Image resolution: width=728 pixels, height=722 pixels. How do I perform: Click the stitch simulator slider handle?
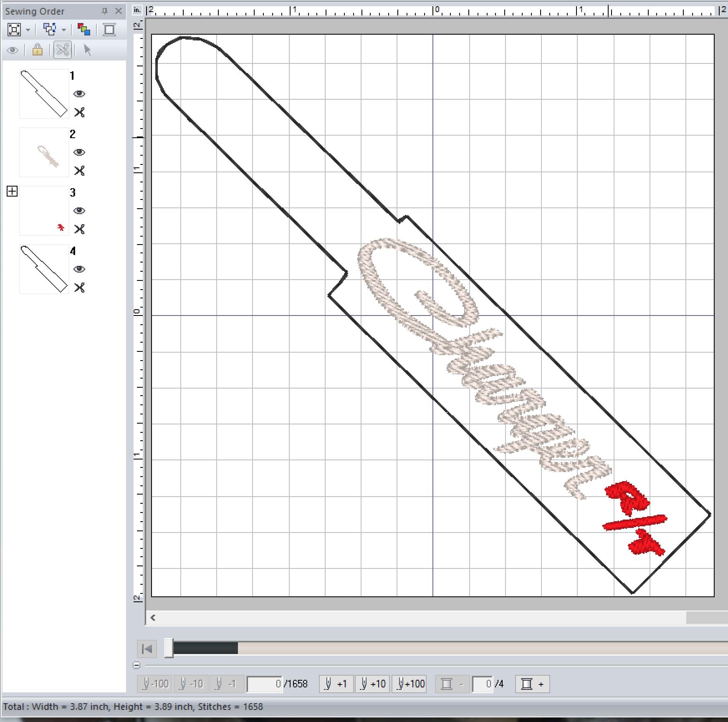(x=169, y=648)
